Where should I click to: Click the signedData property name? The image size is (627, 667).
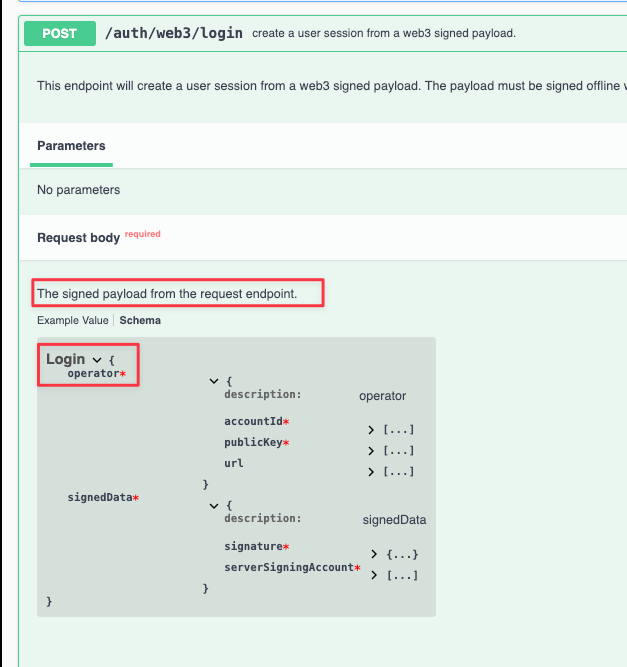(x=99, y=497)
